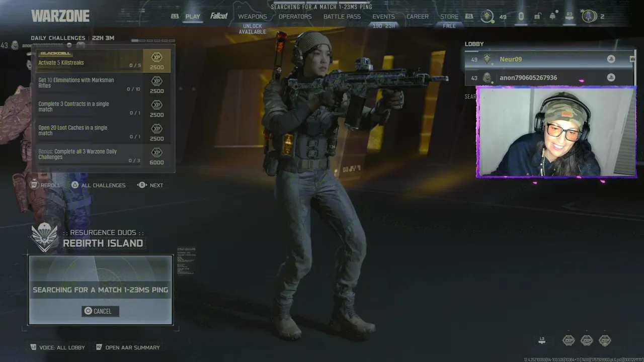Open the PLAY tab

[193, 17]
